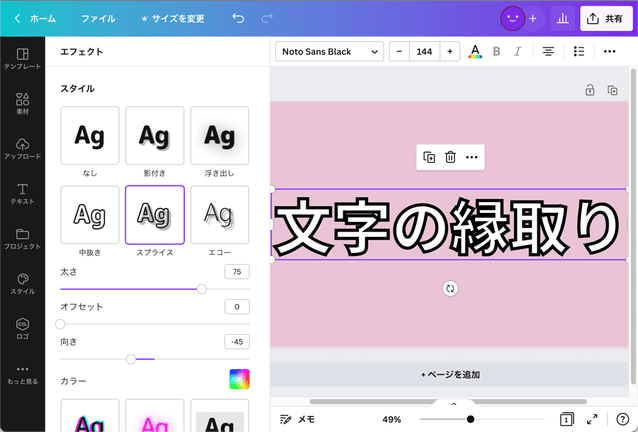This screenshot has width=638, height=432.
Task: Open the analytics chart icon
Action: pos(563,18)
